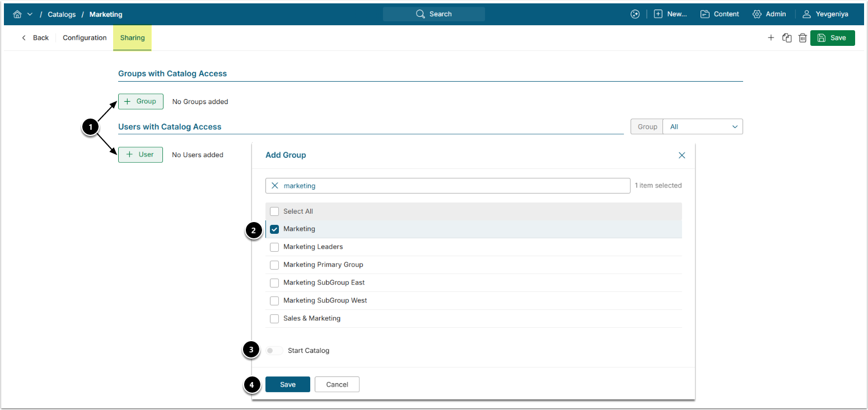Save the Add Group selection
Image resolution: width=868 pixels, height=410 pixels.
(x=288, y=384)
